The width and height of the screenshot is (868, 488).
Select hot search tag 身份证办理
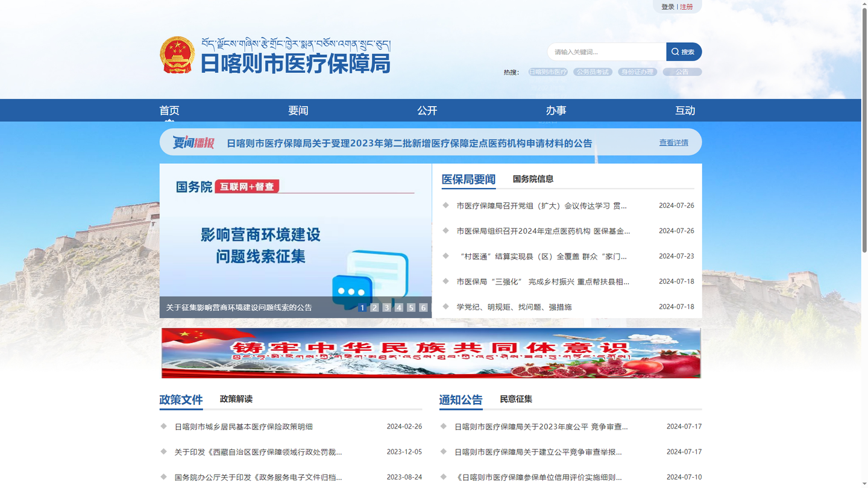[637, 72]
